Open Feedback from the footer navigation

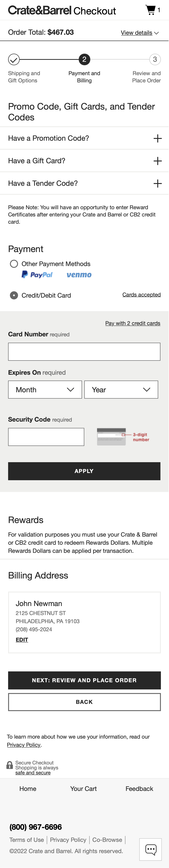tap(139, 788)
